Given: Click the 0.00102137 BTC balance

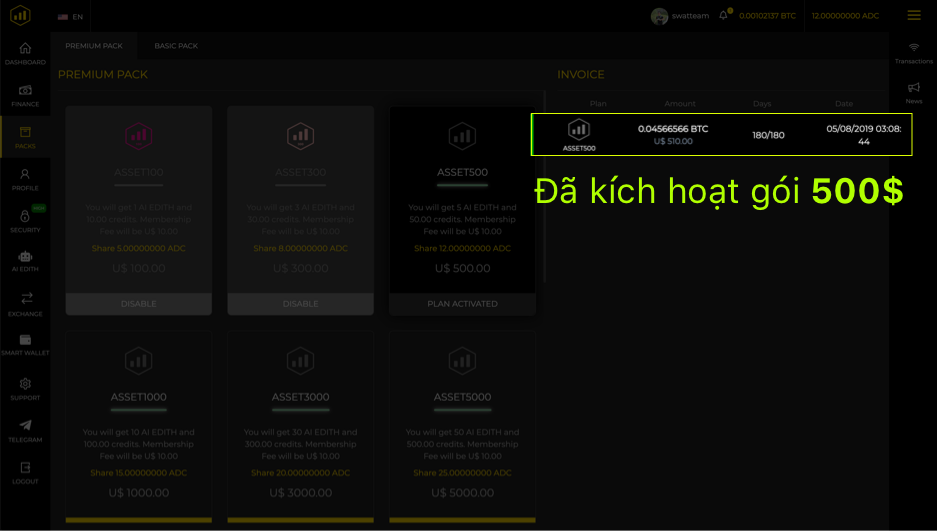Looking at the screenshot, I should (767, 16).
